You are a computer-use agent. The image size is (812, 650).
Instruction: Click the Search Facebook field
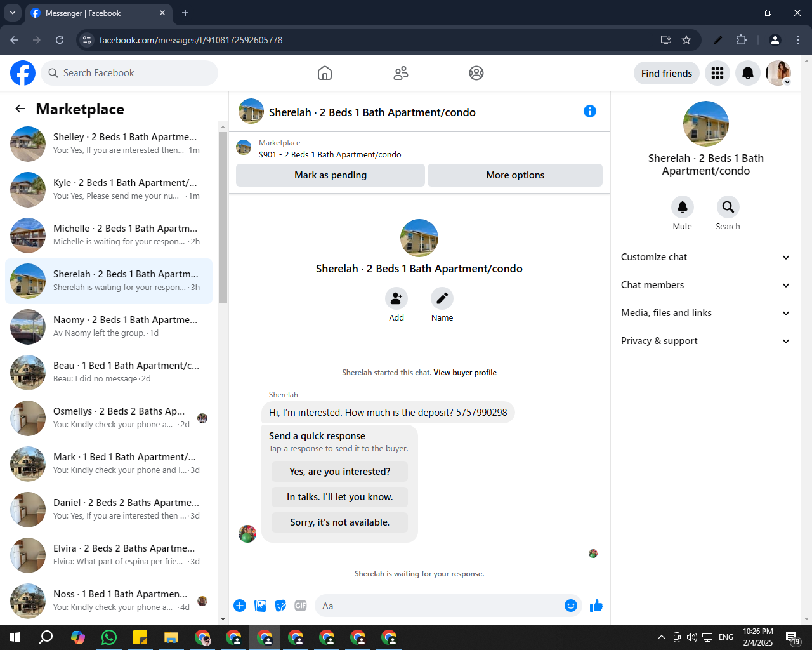point(129,73)
